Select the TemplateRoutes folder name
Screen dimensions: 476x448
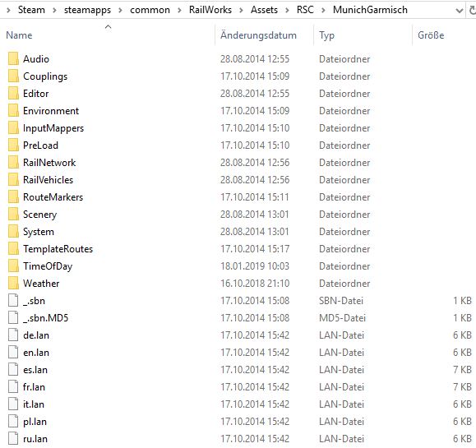(x=58, y=249)
